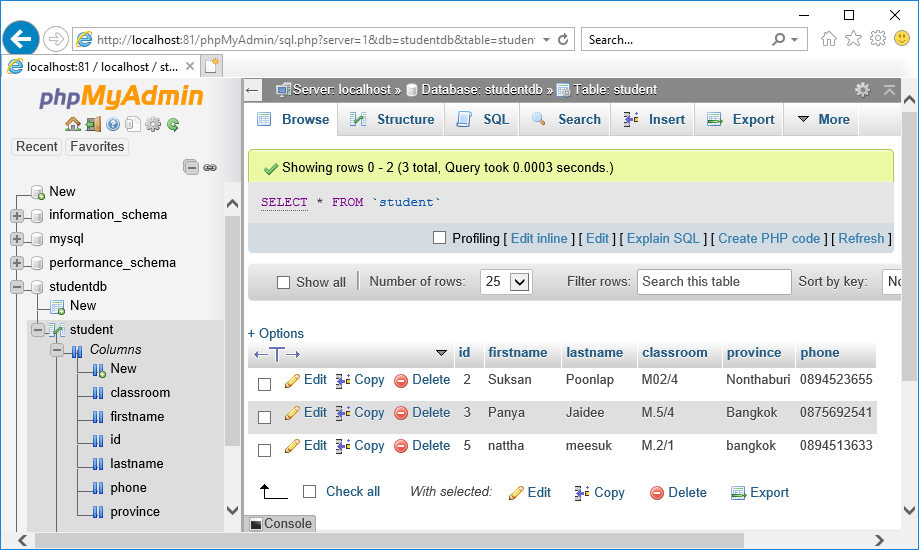Switch to the Structure tab
This screenshot has height=550, width=919.
(x=392, y=119)
